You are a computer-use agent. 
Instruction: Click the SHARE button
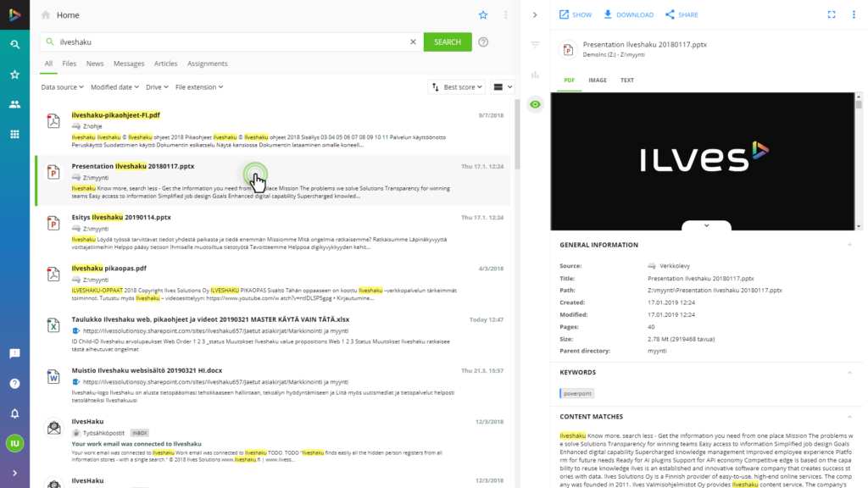(x=682, y=15)
